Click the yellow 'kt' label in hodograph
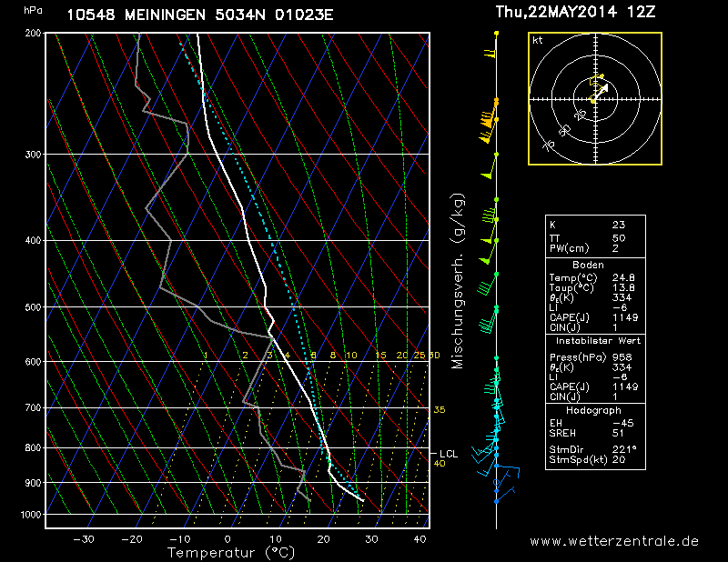This screenshot has width=728, height=562. click(x=538, y=41)
